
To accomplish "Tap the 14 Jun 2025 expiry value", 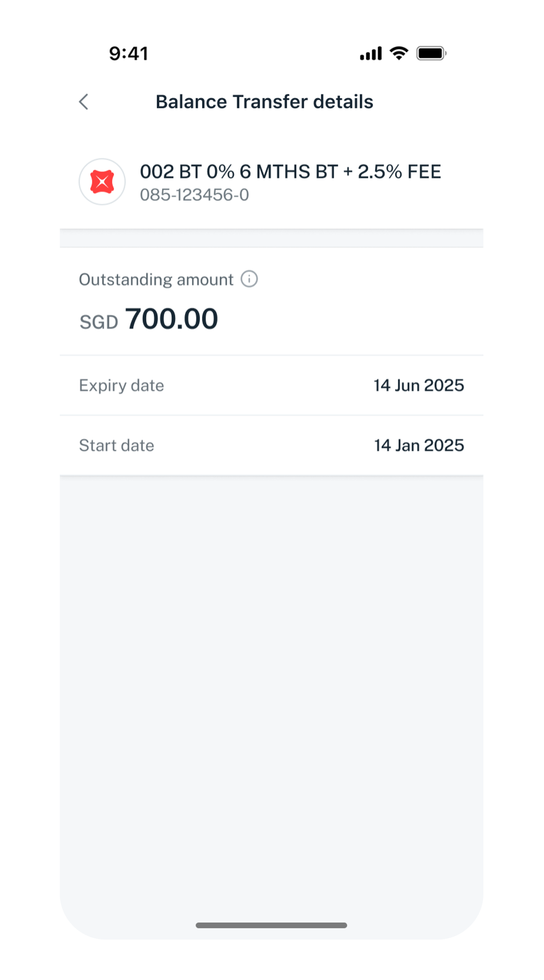I will (x=418, y=385).
